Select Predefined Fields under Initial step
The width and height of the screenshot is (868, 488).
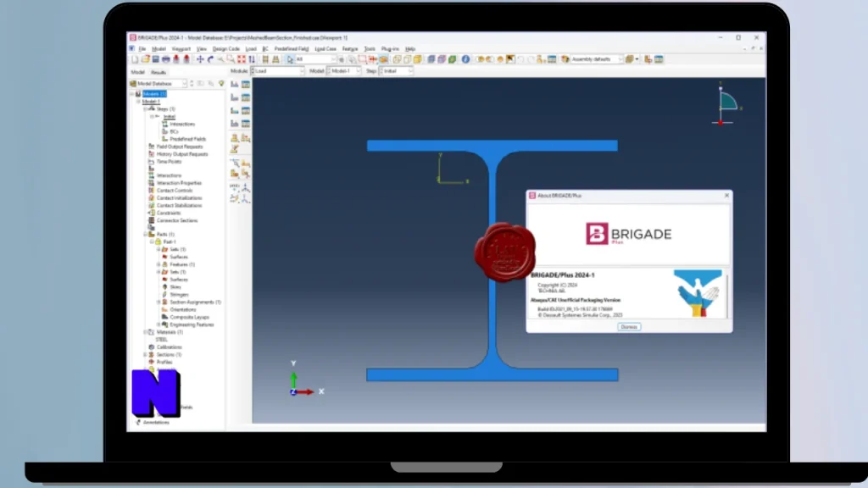(x=187, y=139)
